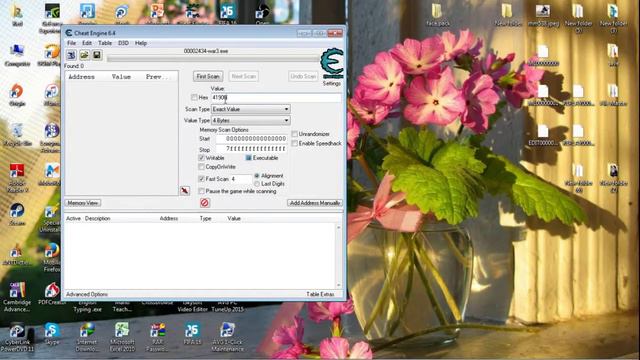The width and height of the screenshot is (640, 360).
Task: Click the Found: 0 label
Action: point(74,66)
